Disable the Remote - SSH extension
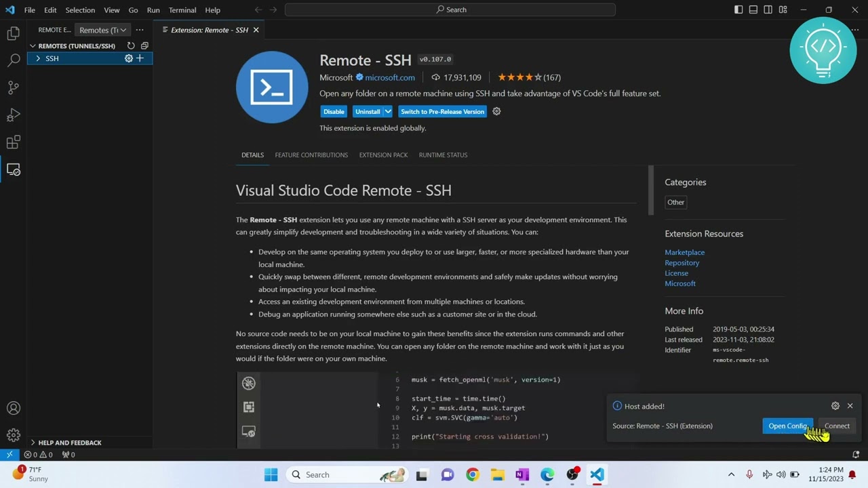This screenshot has height=488, width=868. pyautogui.click(x=334, y=111)
